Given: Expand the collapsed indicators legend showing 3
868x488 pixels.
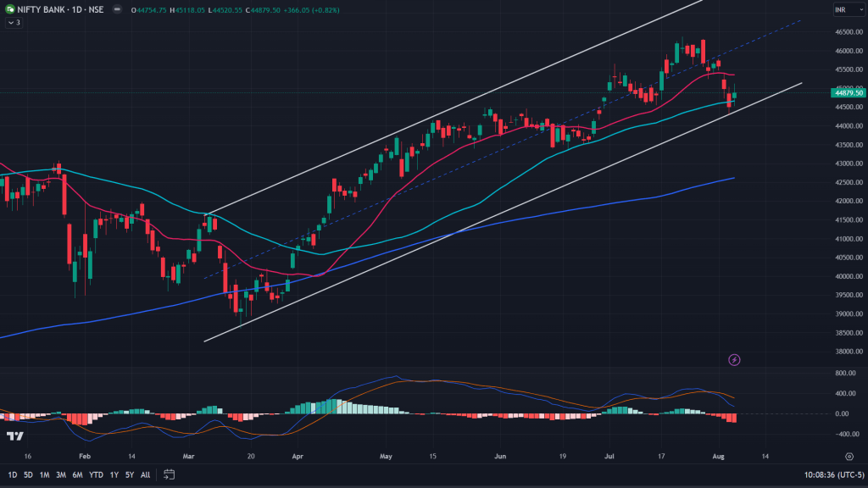Looking at the screenshot, I should (14, 22).
